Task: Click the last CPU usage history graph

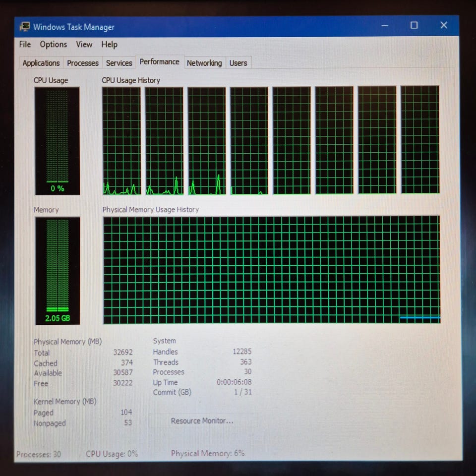Action: point(420,139)
